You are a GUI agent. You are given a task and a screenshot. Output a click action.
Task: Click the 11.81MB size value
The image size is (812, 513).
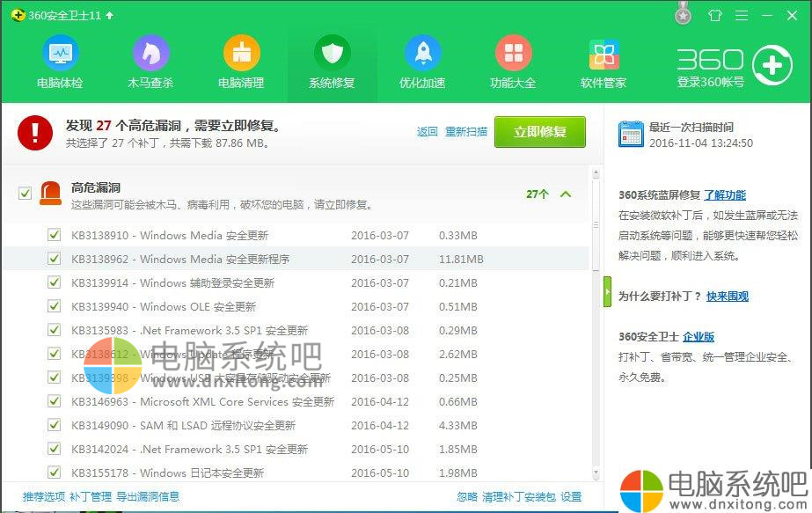tap(461, 259)
